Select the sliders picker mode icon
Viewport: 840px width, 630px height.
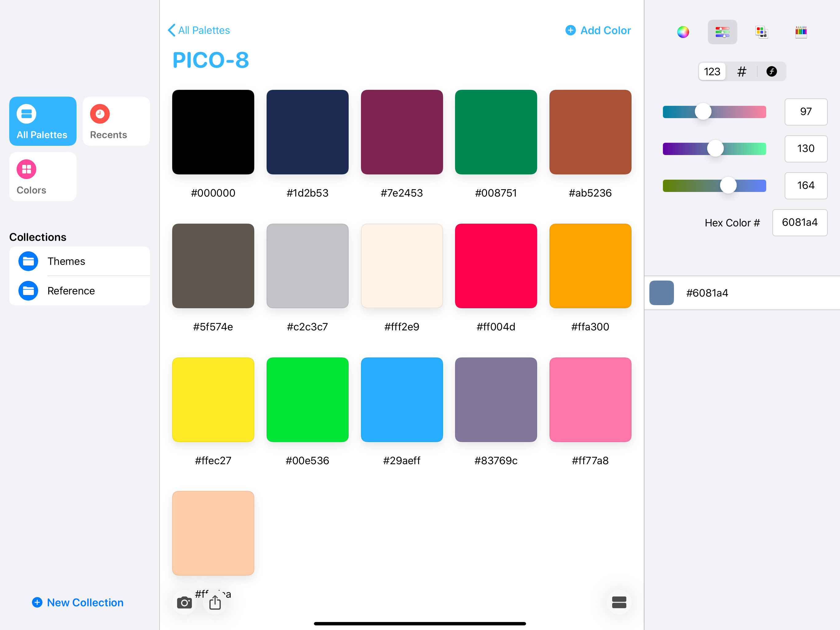pyautogui.click(x=722, y=32)
